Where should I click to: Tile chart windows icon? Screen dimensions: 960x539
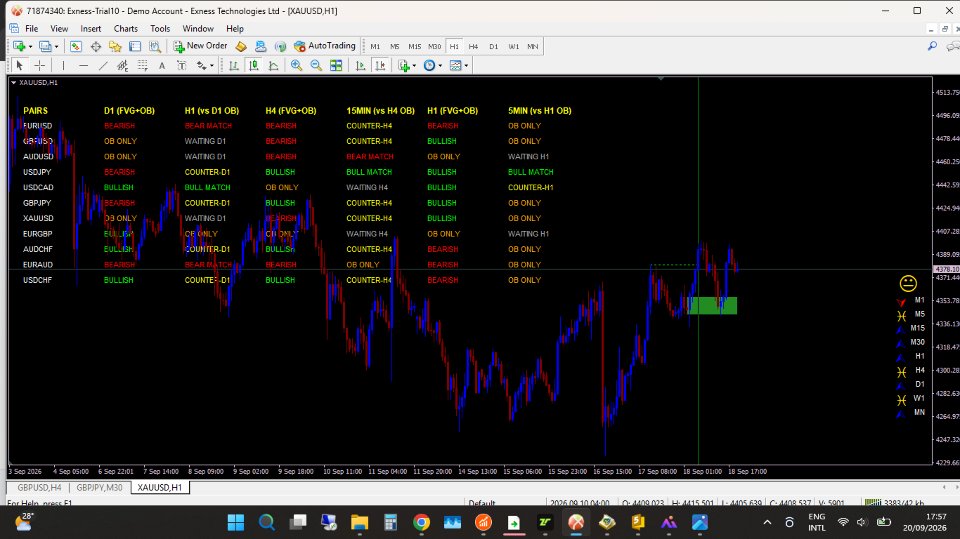pos(336,65)
